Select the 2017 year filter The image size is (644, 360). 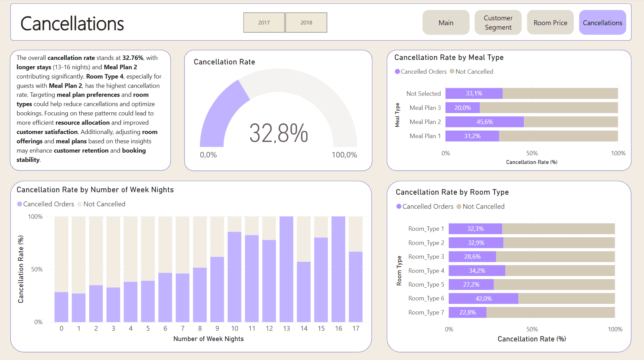pyautogui.click(x=264, y=22)
